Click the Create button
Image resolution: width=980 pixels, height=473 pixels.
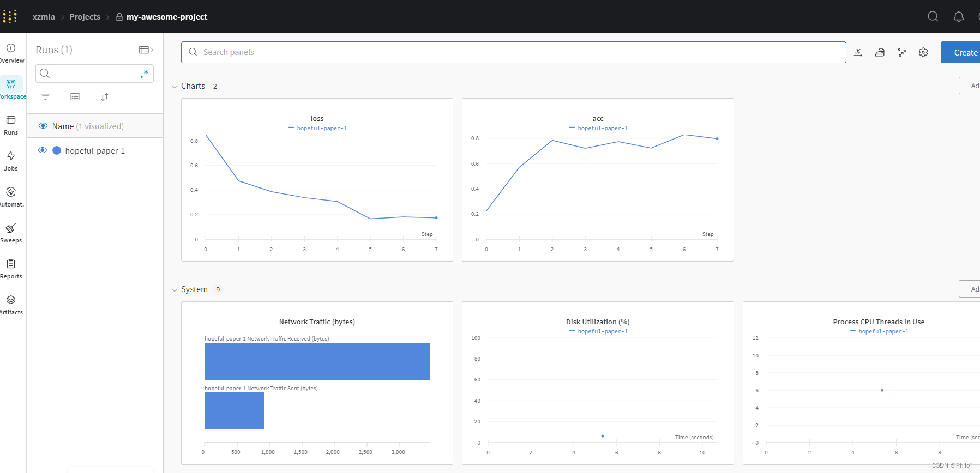960,52
